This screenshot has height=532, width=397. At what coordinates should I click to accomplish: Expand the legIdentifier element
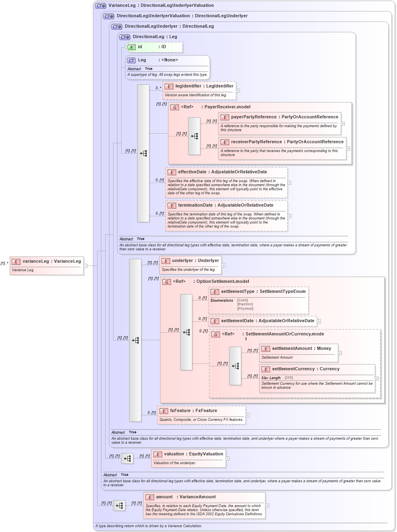tap(238, 91)
